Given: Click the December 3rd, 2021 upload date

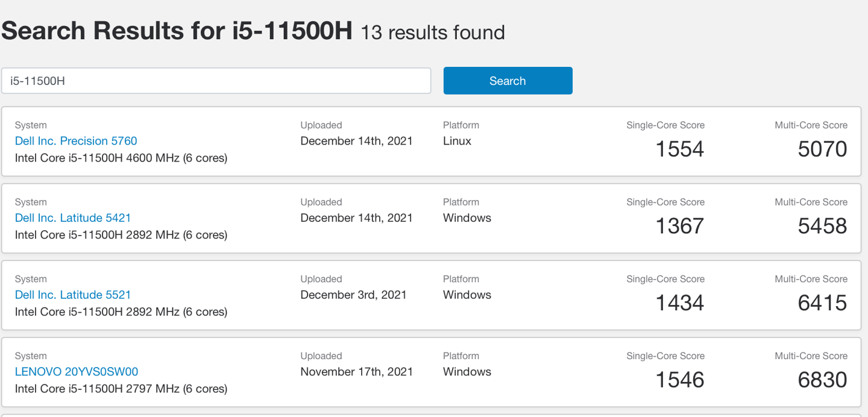Looking at the screenshot, I should (x=353, y=295).
